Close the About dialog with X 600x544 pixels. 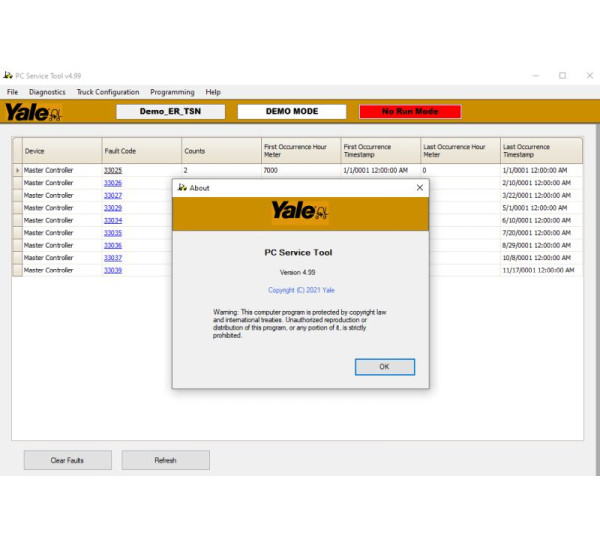(x=419, y=187)
